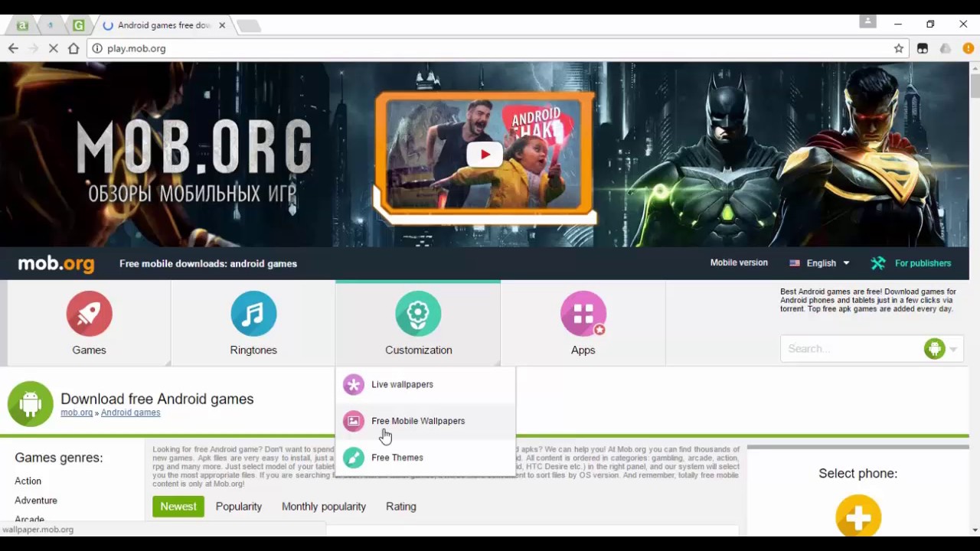Image resolution: width=980 pixels, height=551 pixels.
Task: Select Live wallpapers menu entry
Action: [x=425, y=384]
